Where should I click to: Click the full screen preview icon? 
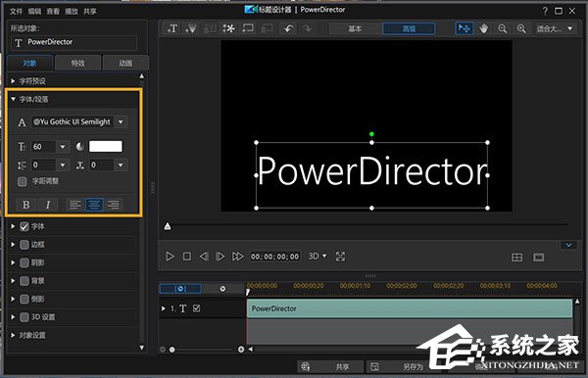pos(340,257)
